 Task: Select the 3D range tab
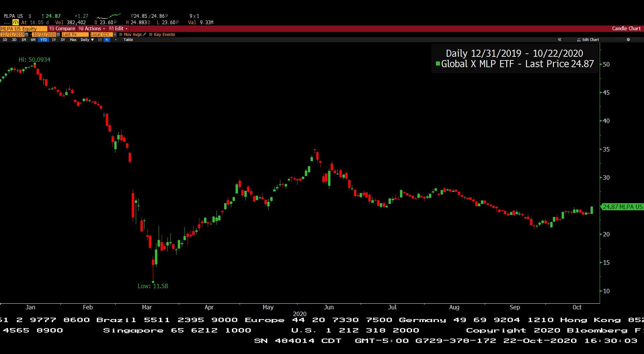tap(14, 40)
